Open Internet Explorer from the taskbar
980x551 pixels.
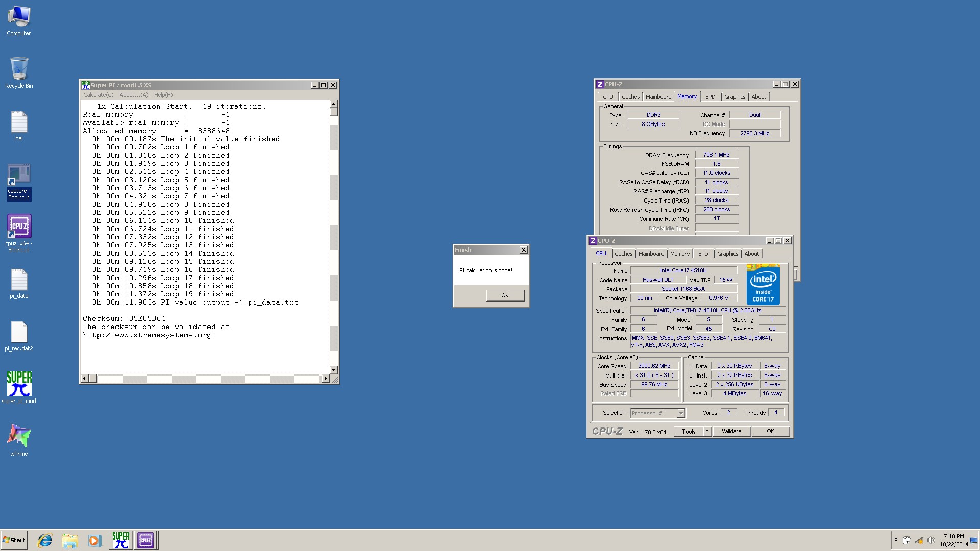[x=45, y=540]
